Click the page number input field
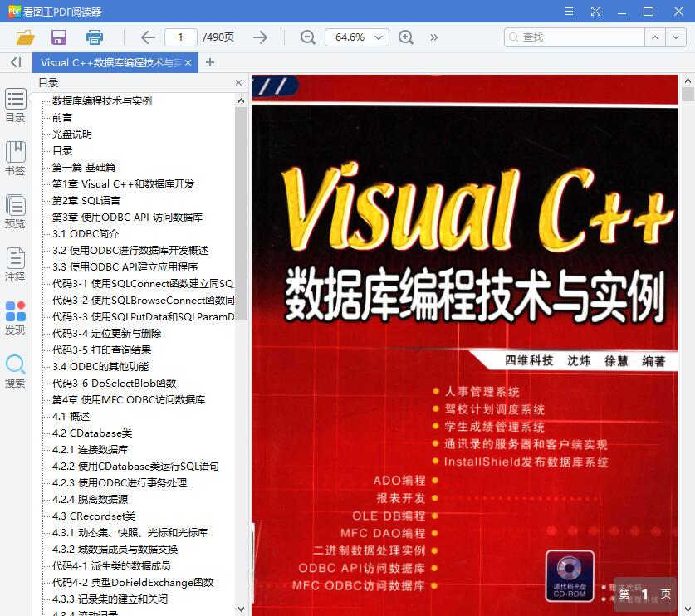The image size is (695, 616). click(x=181, y=37)
